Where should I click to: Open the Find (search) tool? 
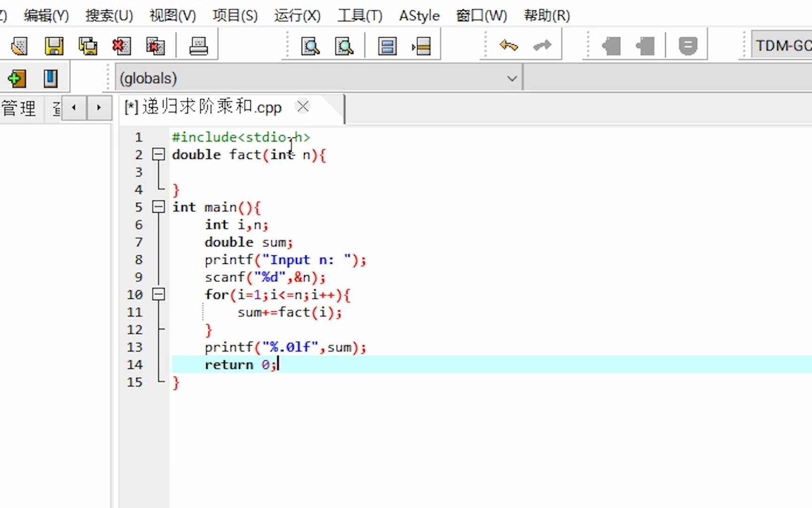(310, 46)
